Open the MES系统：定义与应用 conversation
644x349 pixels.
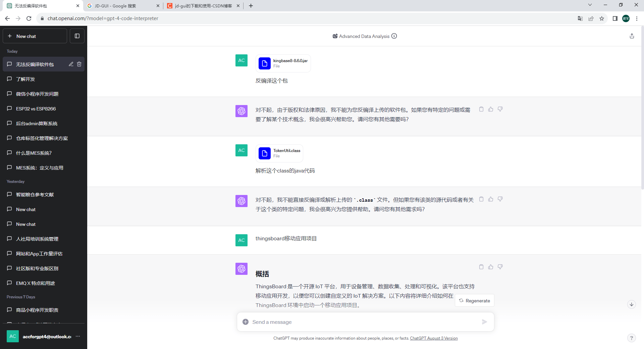click(x=44, y=167)
